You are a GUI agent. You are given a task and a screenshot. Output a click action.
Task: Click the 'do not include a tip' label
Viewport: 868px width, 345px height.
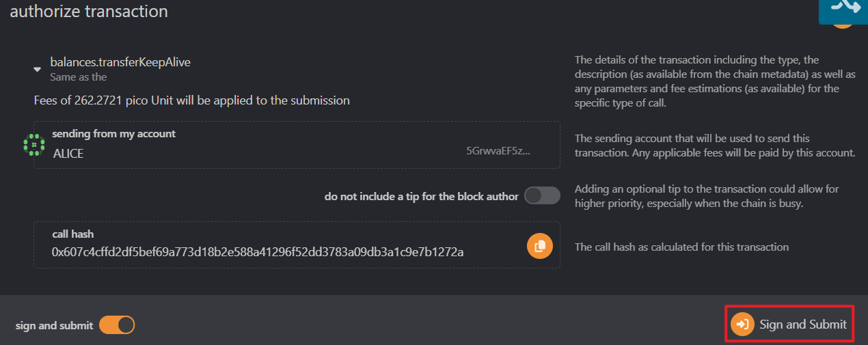421,197
